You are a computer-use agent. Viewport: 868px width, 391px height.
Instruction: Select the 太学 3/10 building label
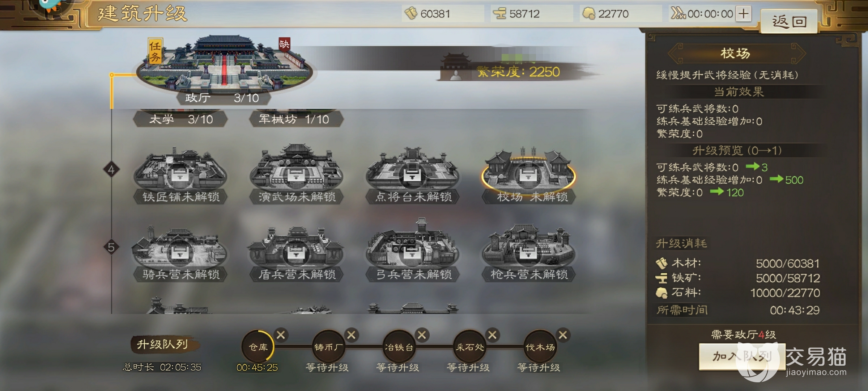coord(180,119)
